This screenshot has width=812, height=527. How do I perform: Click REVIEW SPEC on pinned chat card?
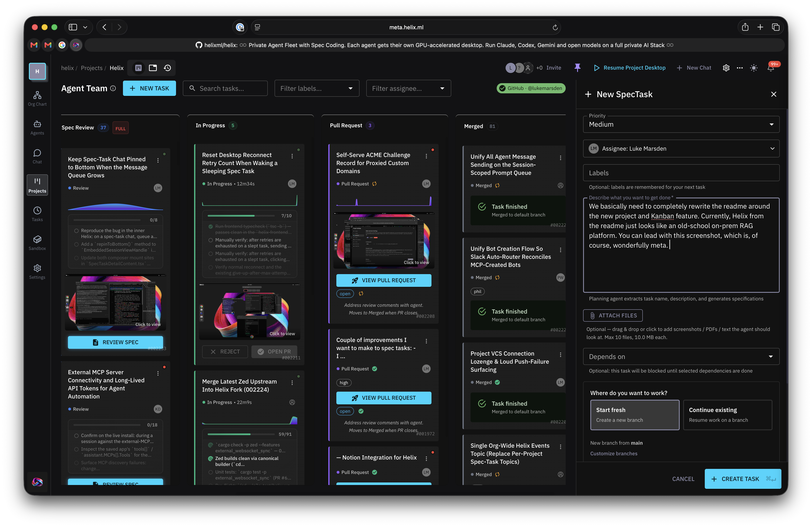pyautogui.click(x=115, y=342)
